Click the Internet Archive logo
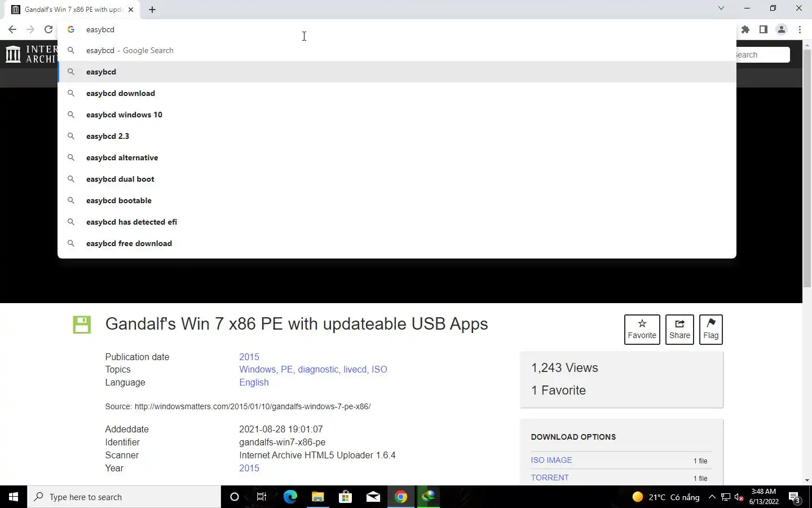 (x=31, y=54)
